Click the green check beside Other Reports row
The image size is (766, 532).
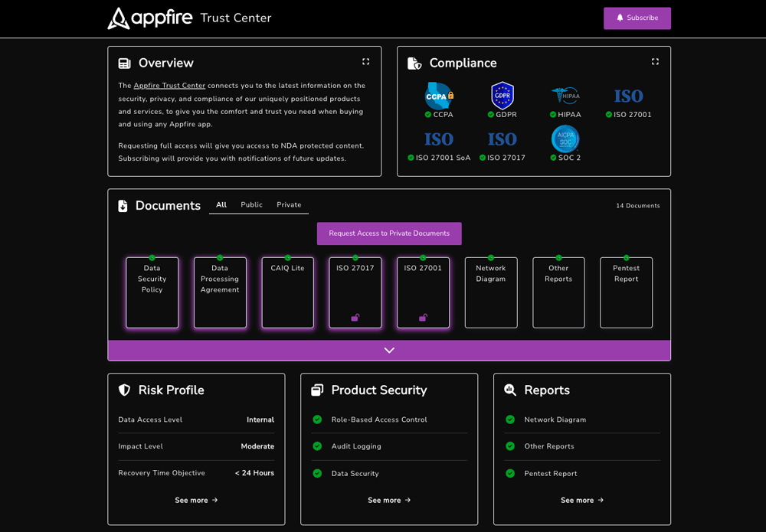(510, 446)
